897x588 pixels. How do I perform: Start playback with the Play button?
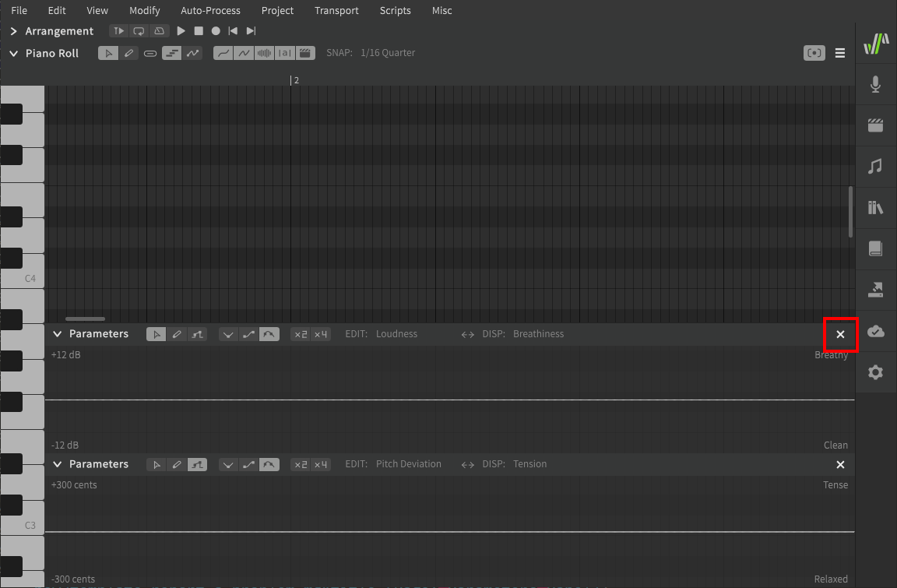181,31
